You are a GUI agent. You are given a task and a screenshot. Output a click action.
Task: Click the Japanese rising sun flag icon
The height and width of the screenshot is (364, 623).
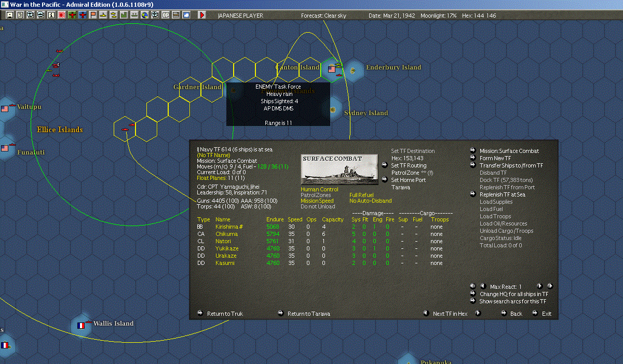point(62,15)
